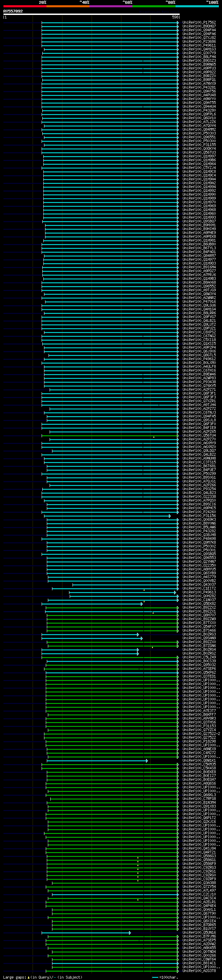Select the UniRef100_P50303 hit label
222x980 pixels.
(x=199, y=133)
